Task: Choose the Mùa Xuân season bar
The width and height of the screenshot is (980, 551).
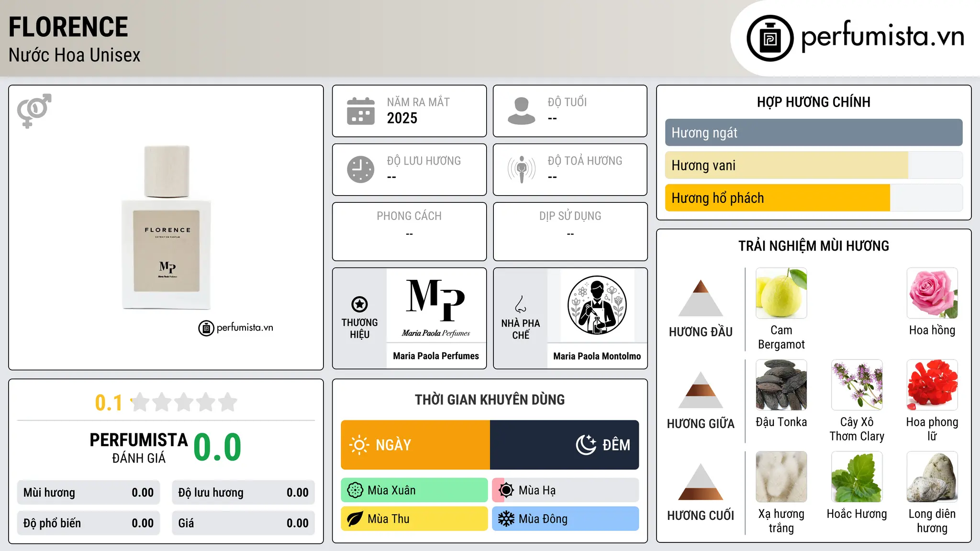Action: pyautogui.click(x=414, y=490)
